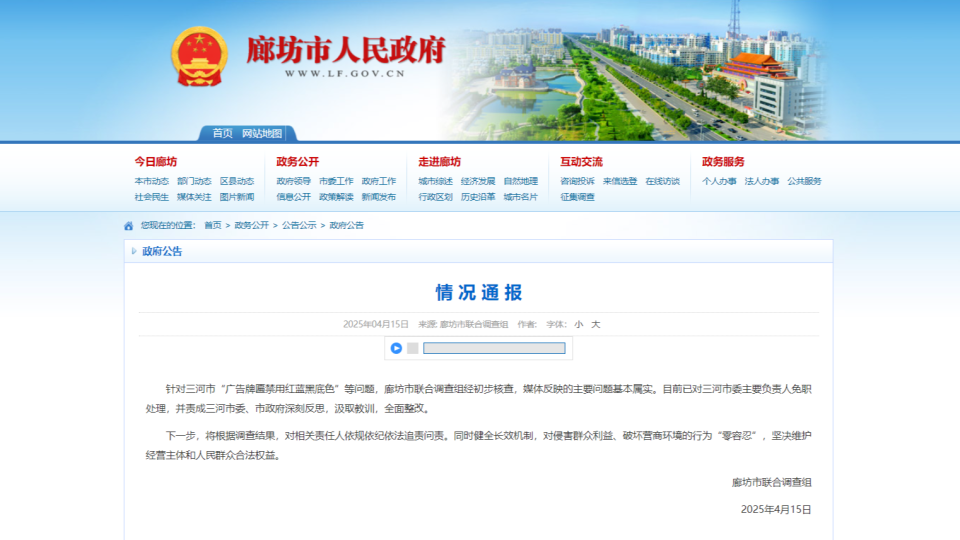Go to 图片新闻 link
960x540 pixels.
coord(237,197)
